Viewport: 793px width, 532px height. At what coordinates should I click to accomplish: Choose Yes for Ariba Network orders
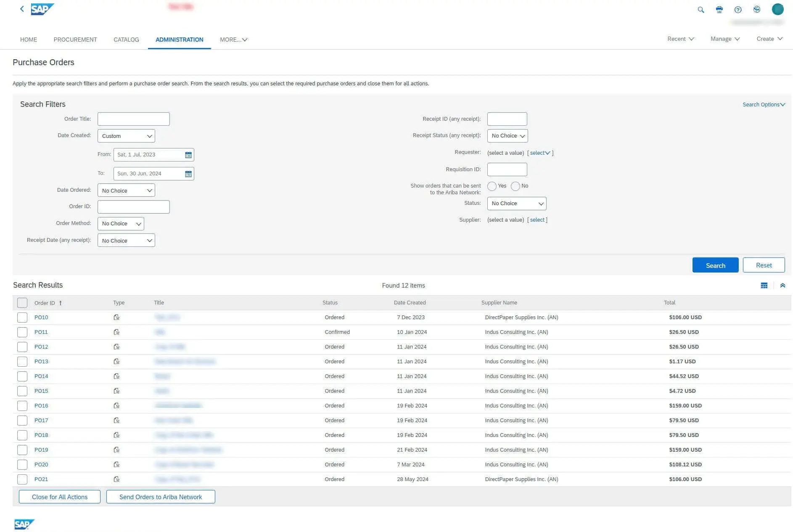(x=492, y=186)
